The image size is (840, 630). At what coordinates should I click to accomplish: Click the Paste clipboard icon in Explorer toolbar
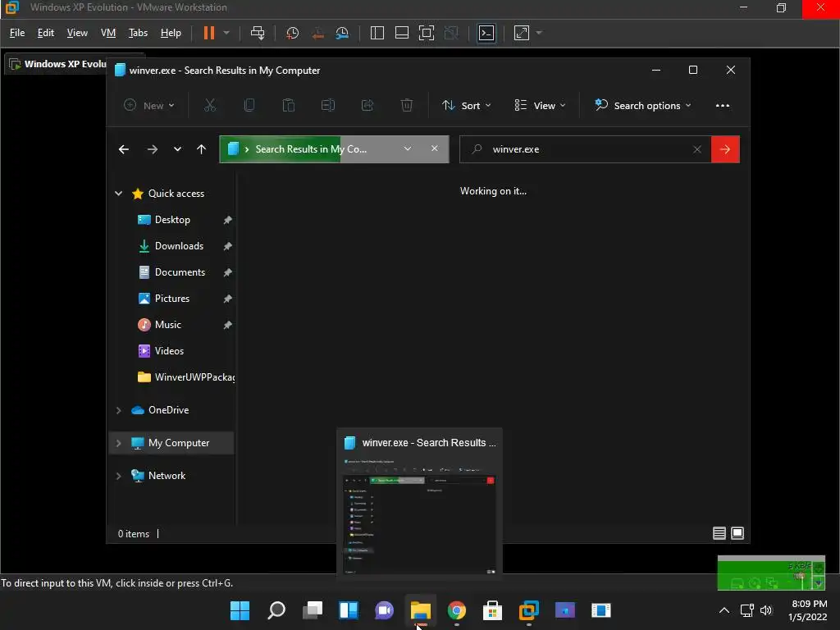(x=289, y=106)
